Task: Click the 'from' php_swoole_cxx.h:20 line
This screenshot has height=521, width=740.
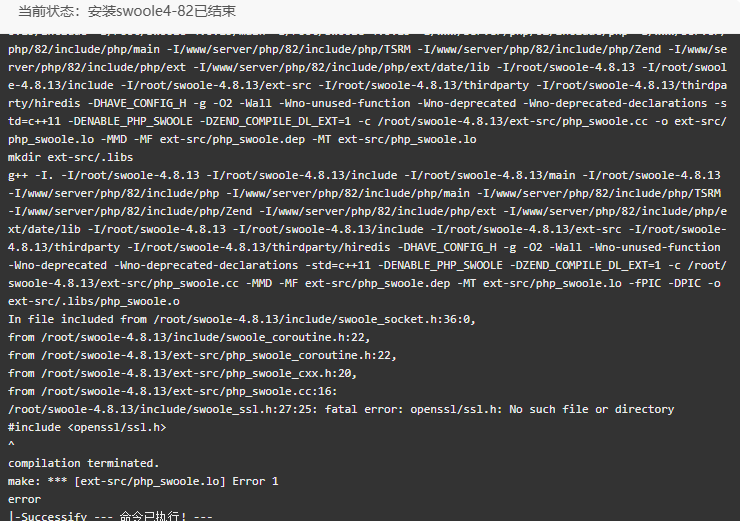Action: (x=183, y=373)
